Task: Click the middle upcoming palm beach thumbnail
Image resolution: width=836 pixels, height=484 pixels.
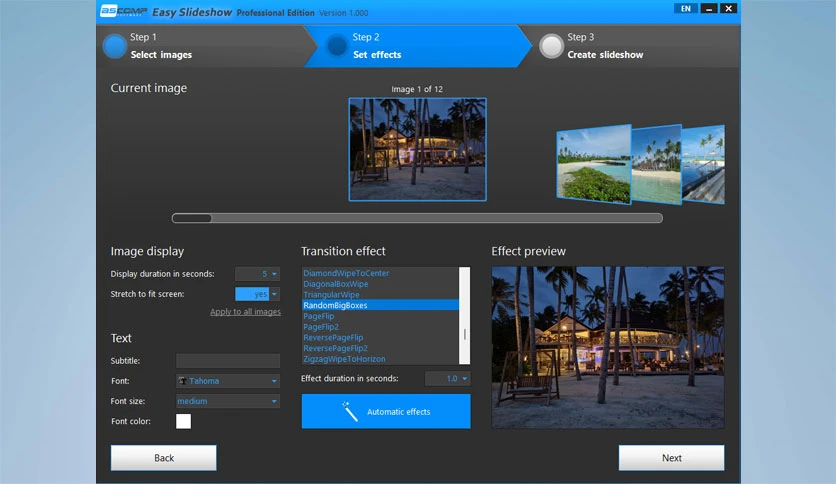Action: (x=656, y=164)
